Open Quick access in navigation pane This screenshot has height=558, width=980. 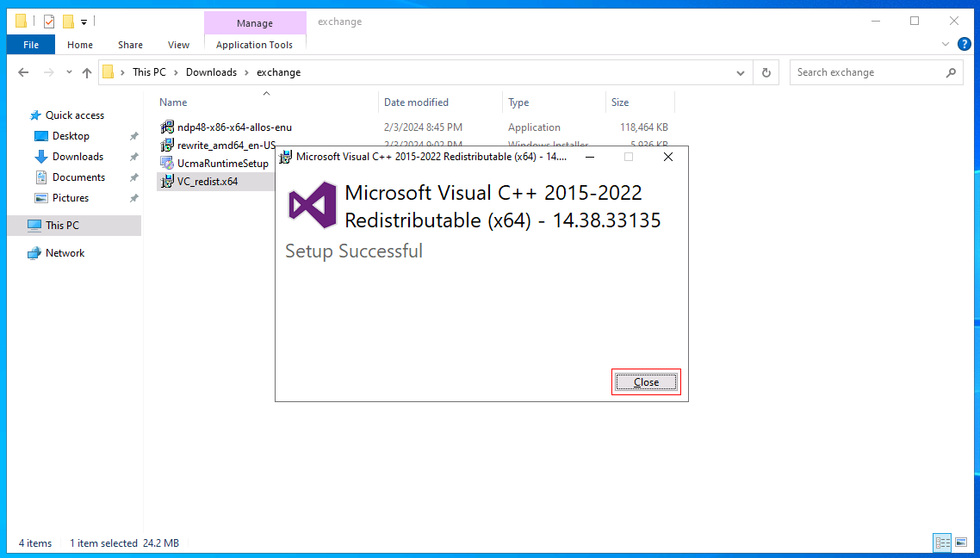(x=74, y=115)
